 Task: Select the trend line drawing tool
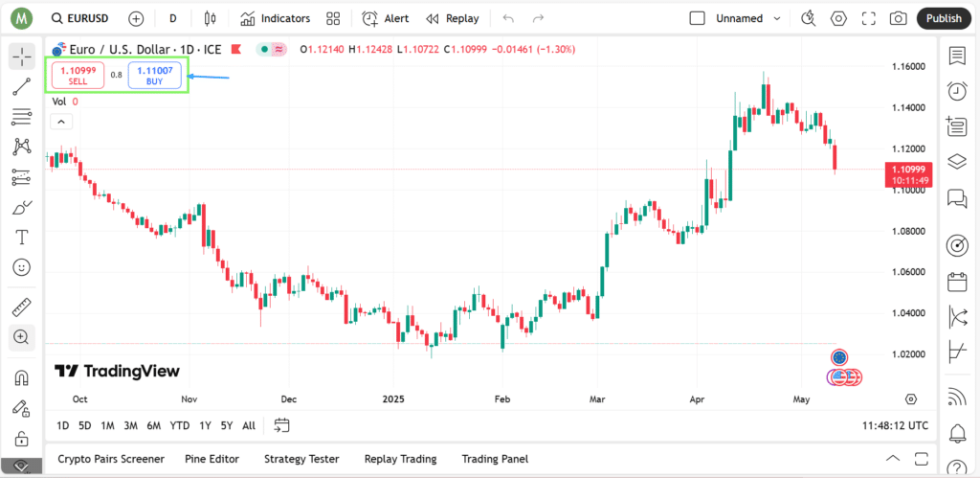[x=22, y=87]
